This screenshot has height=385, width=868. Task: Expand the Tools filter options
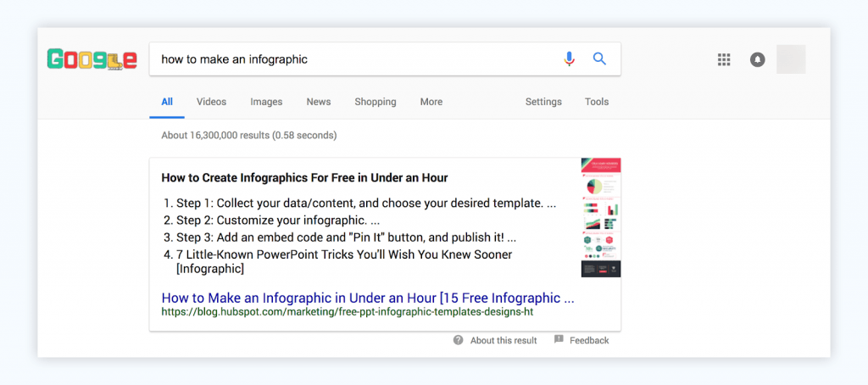coord(597,102)
